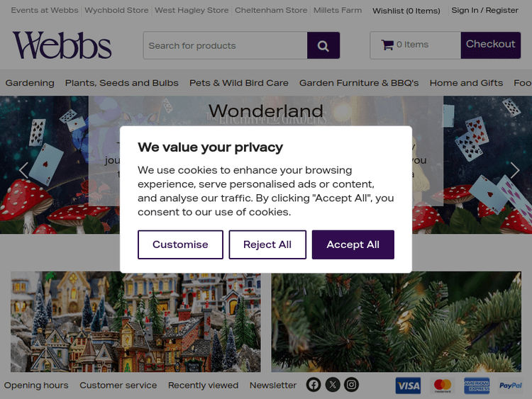Screen dimensions: 532x399
Task: Open Plants, Seeds and Bulbs menu
Action: [x=122, y=83]
